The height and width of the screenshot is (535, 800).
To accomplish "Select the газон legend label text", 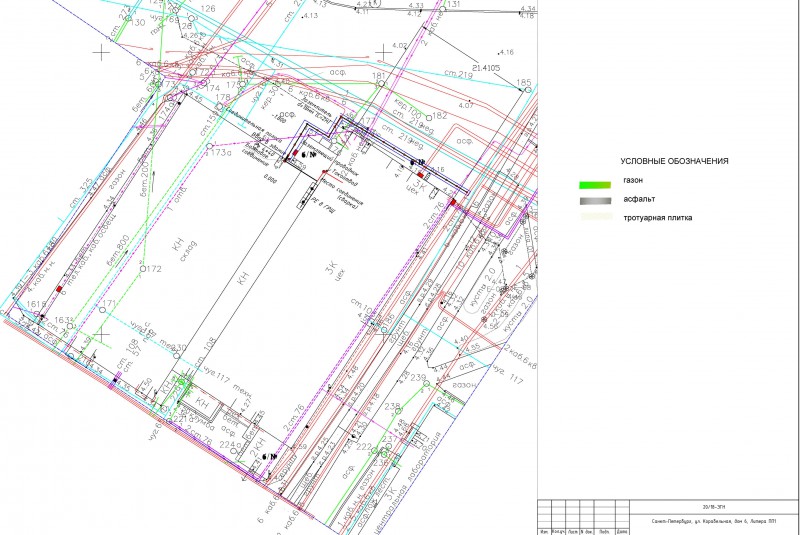I will (x=633, y=180).
